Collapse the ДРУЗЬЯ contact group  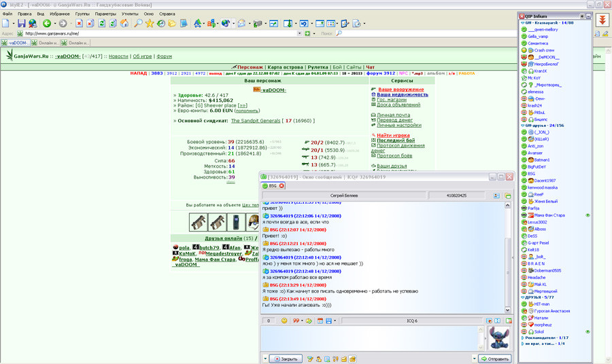523,297
